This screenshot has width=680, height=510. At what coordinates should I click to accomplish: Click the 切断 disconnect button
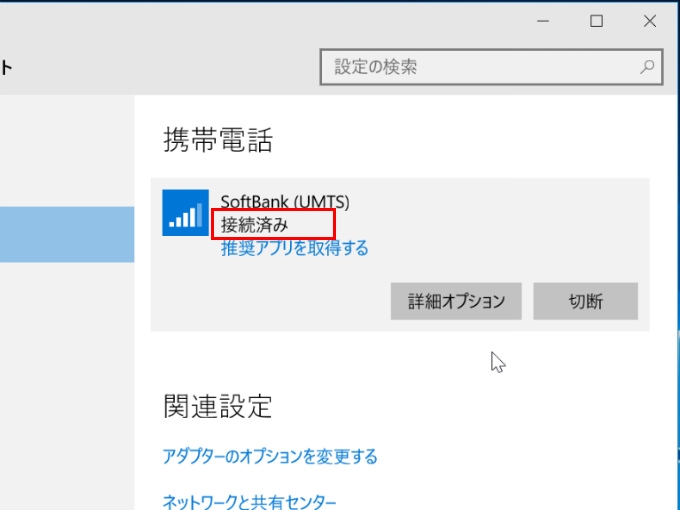tap(585, 301)
